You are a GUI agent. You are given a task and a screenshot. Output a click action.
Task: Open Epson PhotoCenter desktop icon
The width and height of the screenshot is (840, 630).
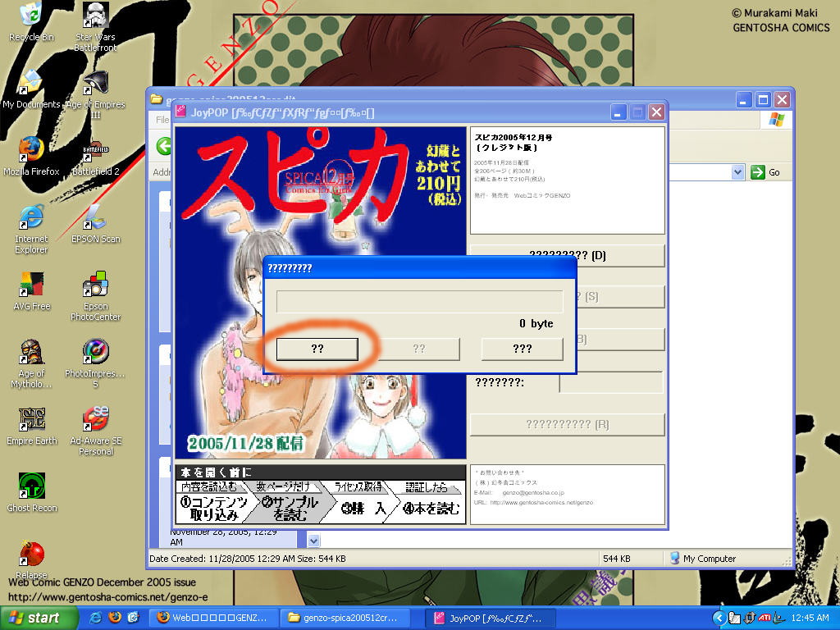[96, 286]
